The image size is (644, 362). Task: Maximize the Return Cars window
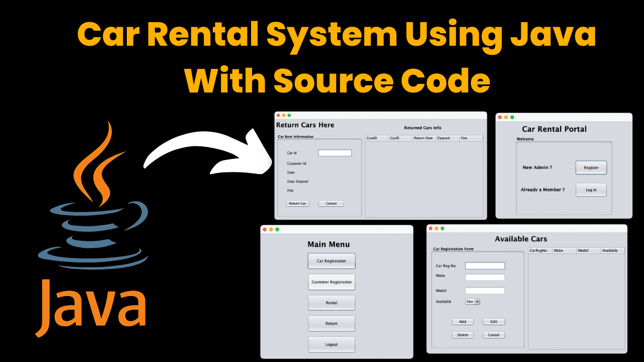289,115
